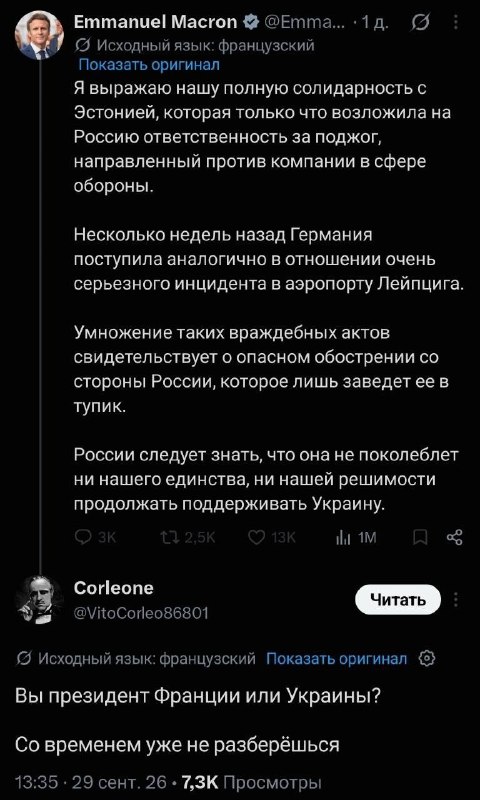Screen dimensions: 480x800
Task: Open the 13:35 · 29 сент. 26 timestamp
Action: pyautogui.click(x=92, y=781)
